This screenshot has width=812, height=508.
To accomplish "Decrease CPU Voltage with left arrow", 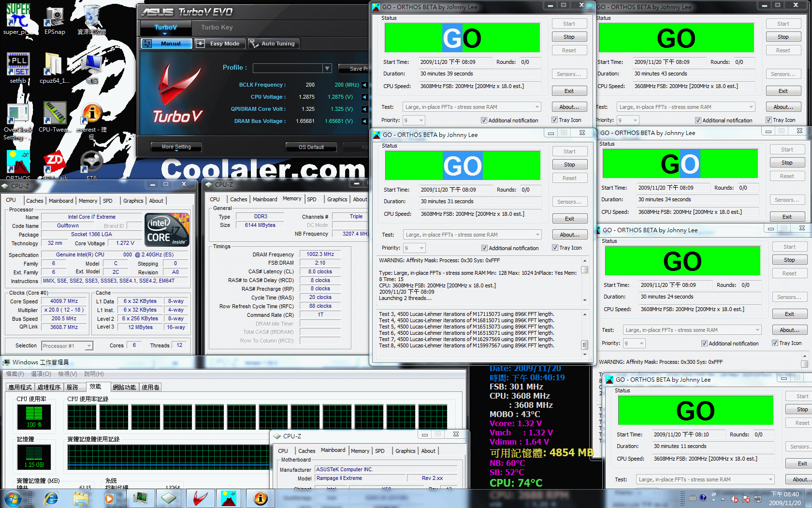I will coord(364,97).
